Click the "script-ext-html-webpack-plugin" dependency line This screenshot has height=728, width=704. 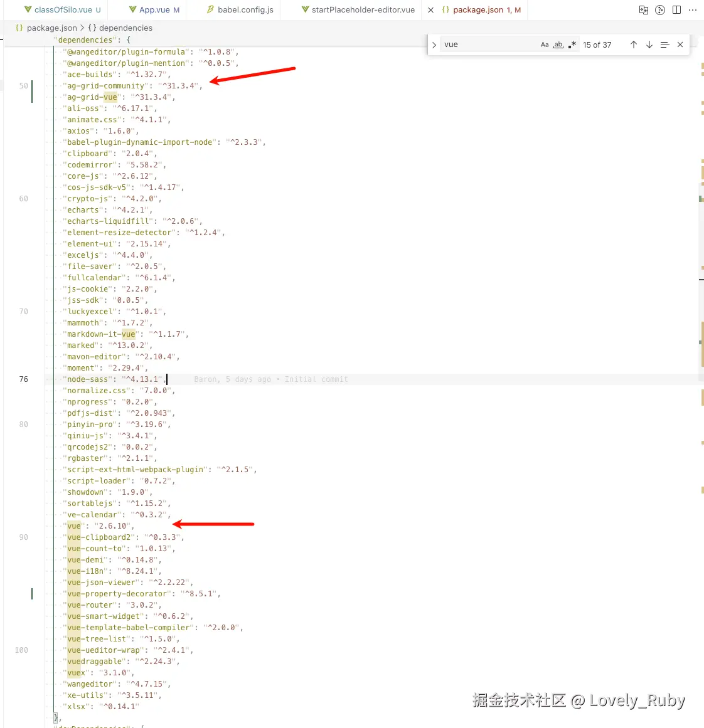(x=160, y=470)
